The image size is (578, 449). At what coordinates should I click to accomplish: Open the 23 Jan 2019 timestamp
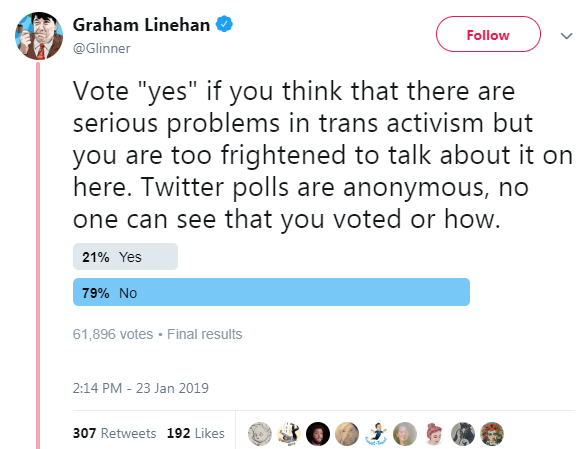point(140,388)
